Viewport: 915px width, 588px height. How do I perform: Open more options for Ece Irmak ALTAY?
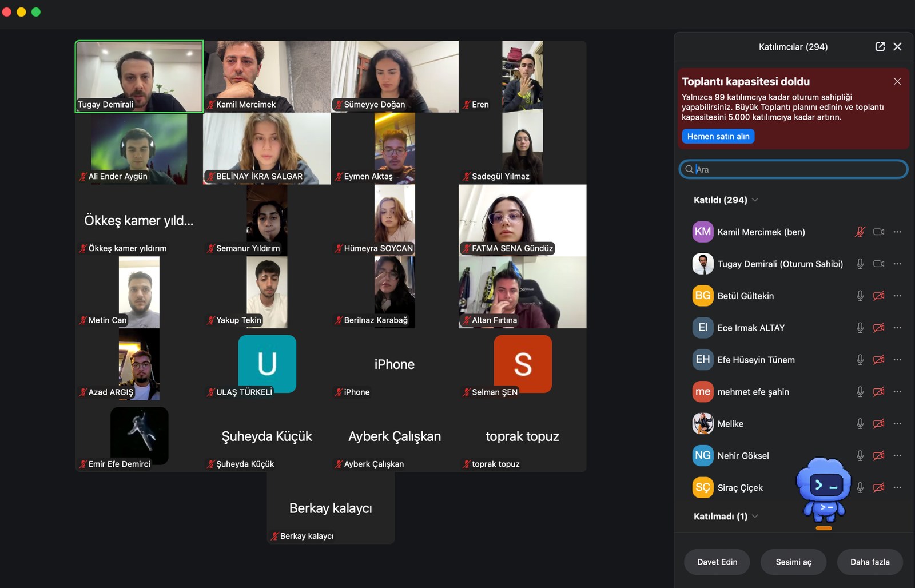coord(897,328)
